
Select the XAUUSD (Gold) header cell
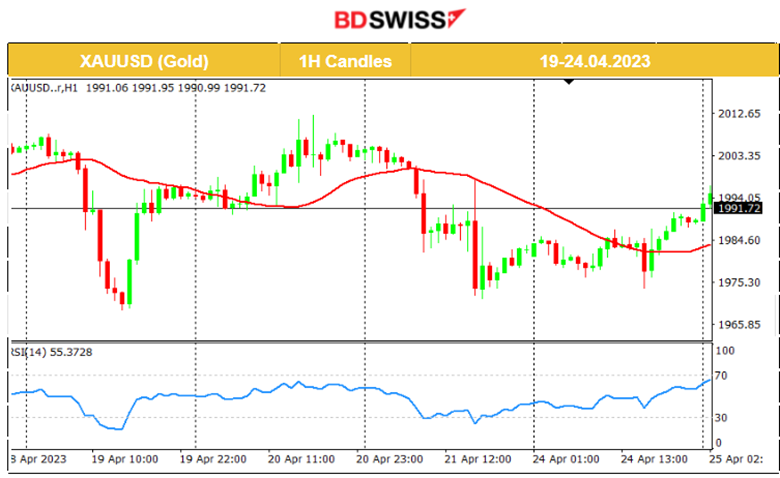144,61
